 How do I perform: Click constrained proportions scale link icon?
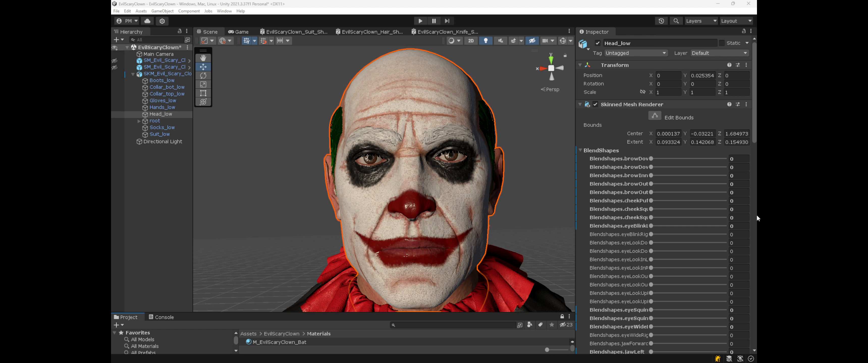pyautogui.click(x=643, y=92)
